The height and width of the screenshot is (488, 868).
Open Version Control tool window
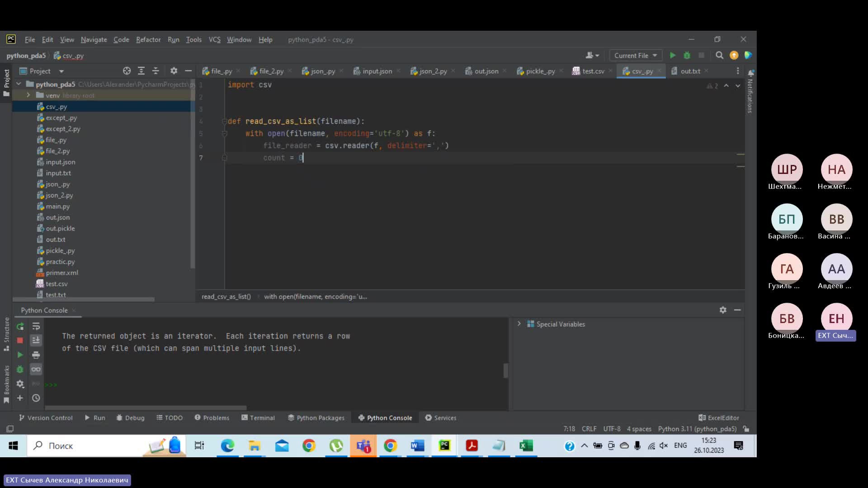click(x=46, y=418)
